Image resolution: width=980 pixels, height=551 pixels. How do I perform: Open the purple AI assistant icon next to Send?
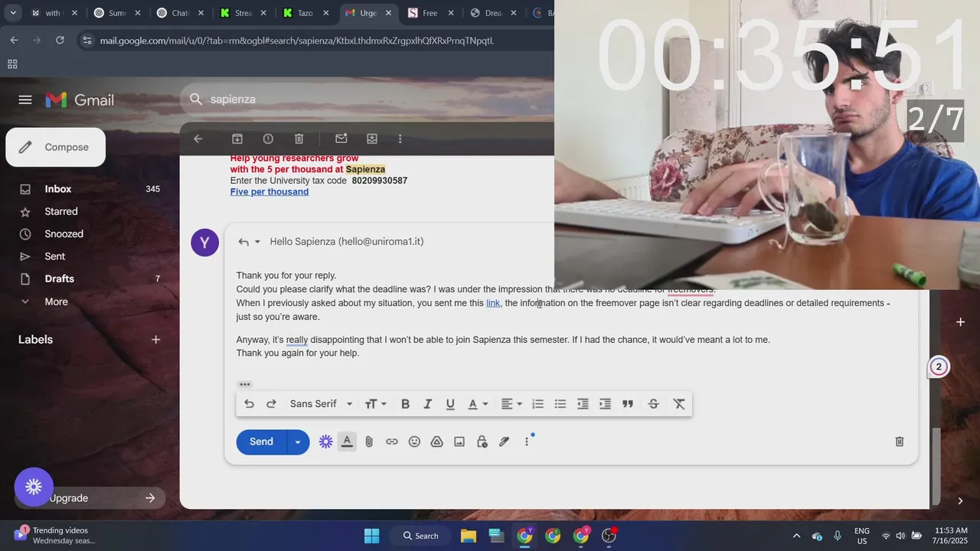click(x=326, y=442)
